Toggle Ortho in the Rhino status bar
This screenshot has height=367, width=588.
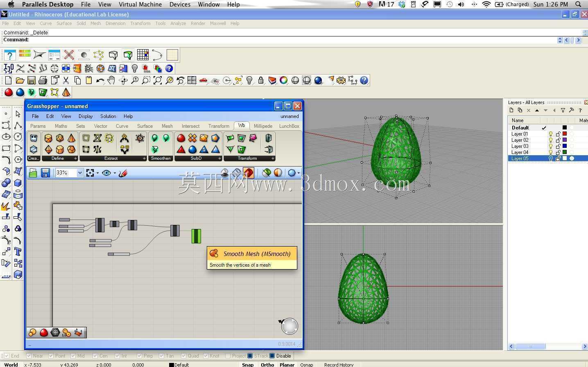tap(267, 365)
